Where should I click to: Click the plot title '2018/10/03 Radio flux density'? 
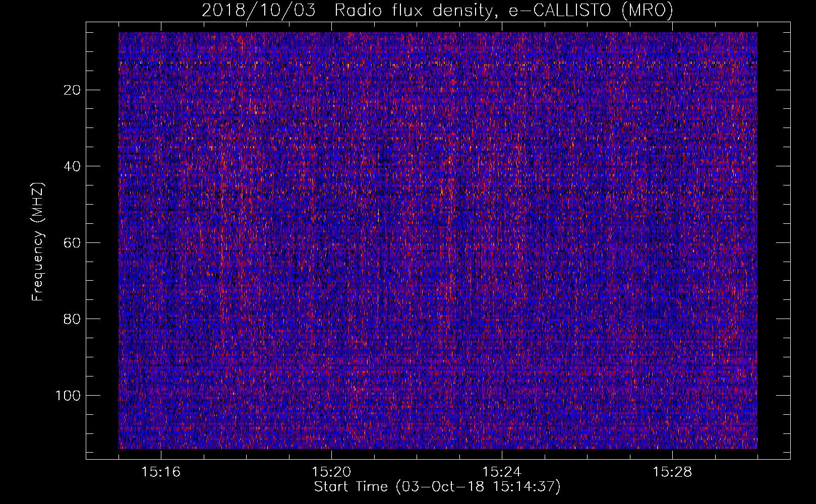pyautogui.click(x=437, y=10)
